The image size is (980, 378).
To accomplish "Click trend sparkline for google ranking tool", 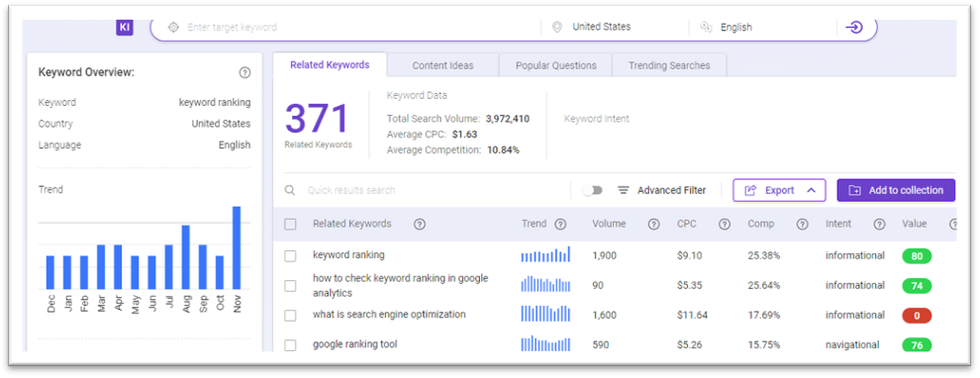I will pyautogui.click(x=545, y=343).
